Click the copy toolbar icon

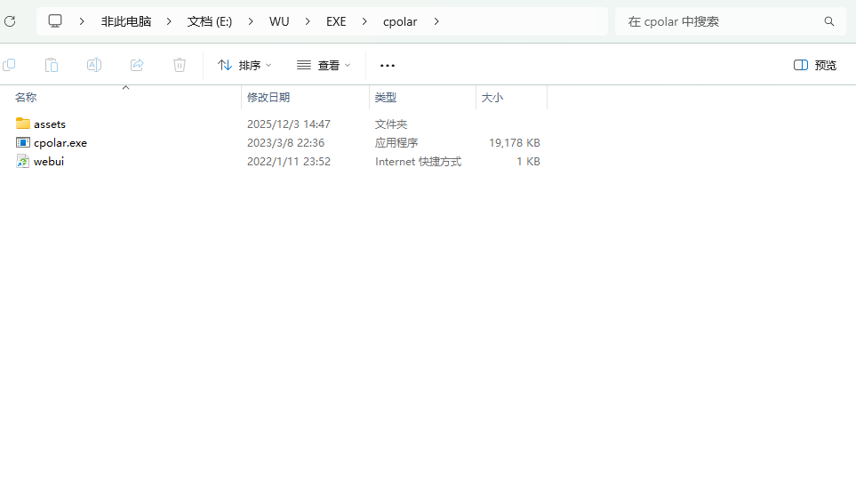[x=9, y=65]
